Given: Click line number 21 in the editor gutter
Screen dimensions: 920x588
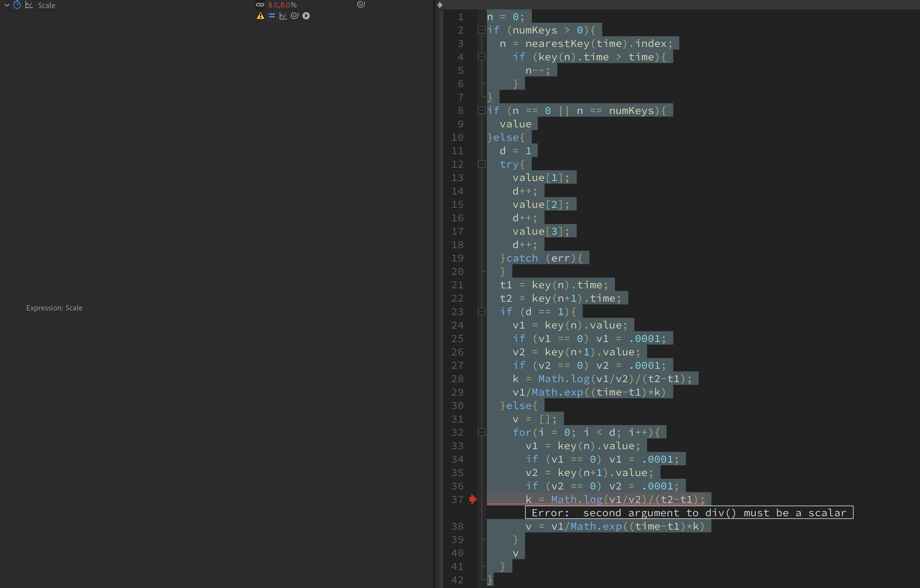Looking at the screenshot, I should (457, 285).
